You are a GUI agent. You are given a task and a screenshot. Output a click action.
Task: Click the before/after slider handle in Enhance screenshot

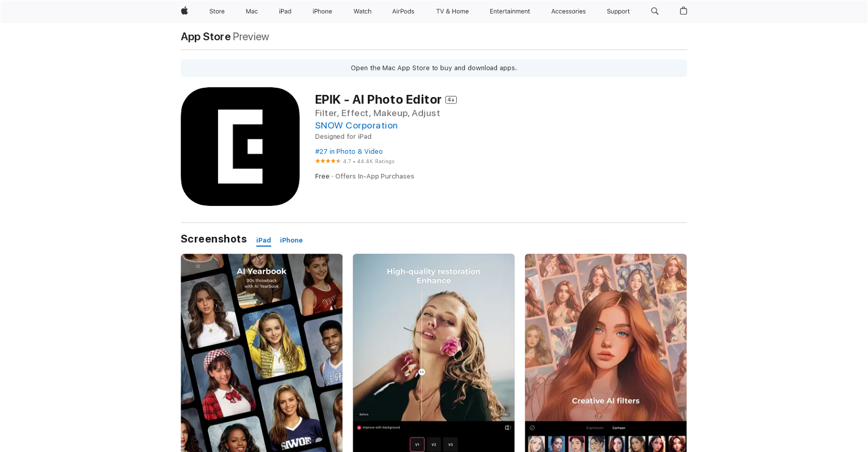coord(422,372)
